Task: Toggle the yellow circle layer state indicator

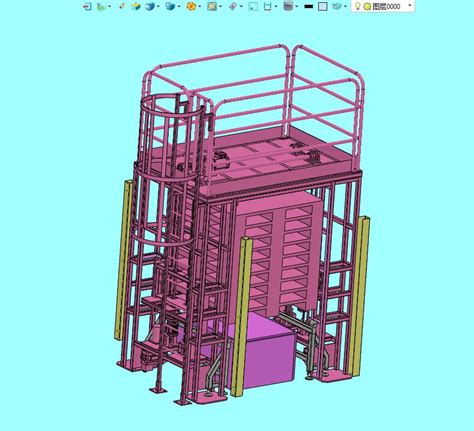Action: point(367,6)
